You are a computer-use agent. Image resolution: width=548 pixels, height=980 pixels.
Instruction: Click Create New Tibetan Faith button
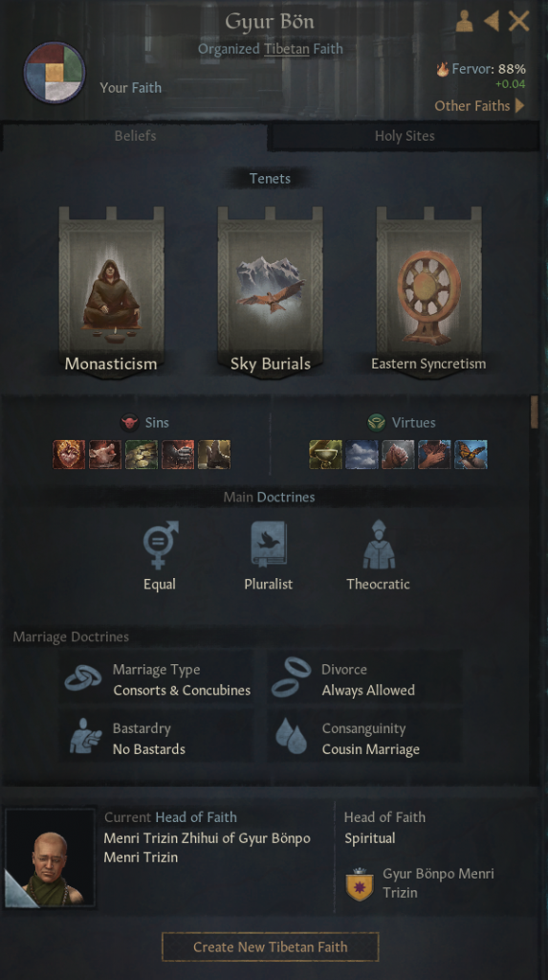[270, 947]
